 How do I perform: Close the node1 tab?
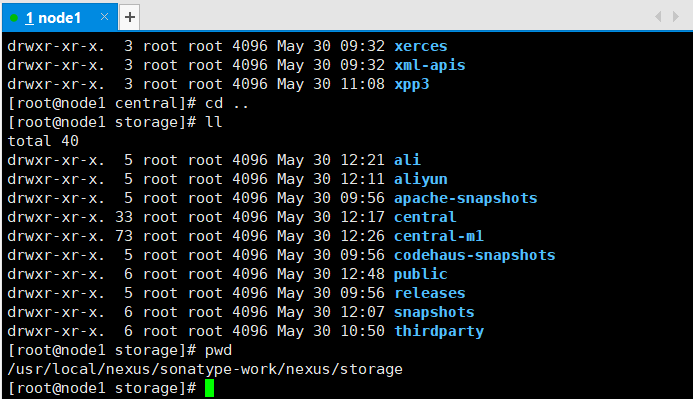(104, 17)
